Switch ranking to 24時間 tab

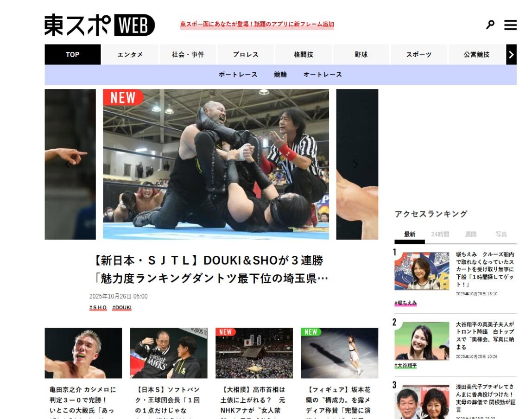[440, 235]
